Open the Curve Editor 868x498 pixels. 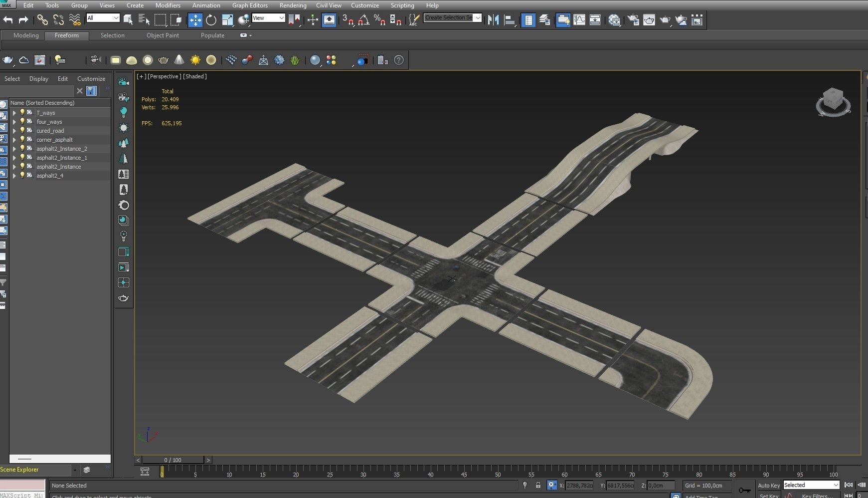(579, 20)
